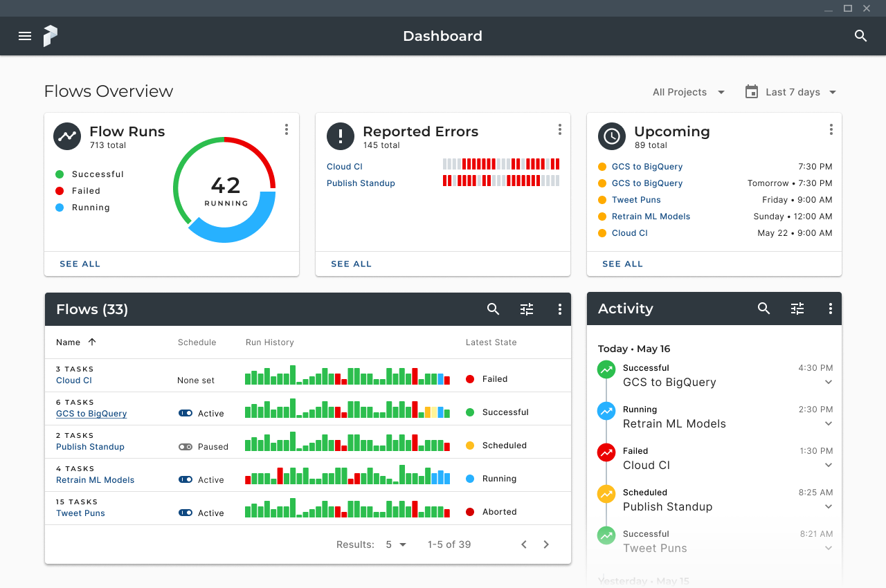Screen dimensions: 886x588
Task: Enable the paused Publish Standup schedule
Action: [x=186, y=447]
